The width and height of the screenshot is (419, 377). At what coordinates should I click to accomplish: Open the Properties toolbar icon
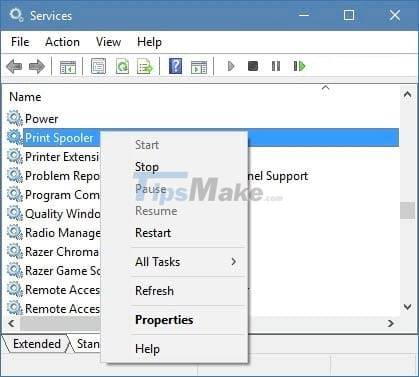pos(98,66)
